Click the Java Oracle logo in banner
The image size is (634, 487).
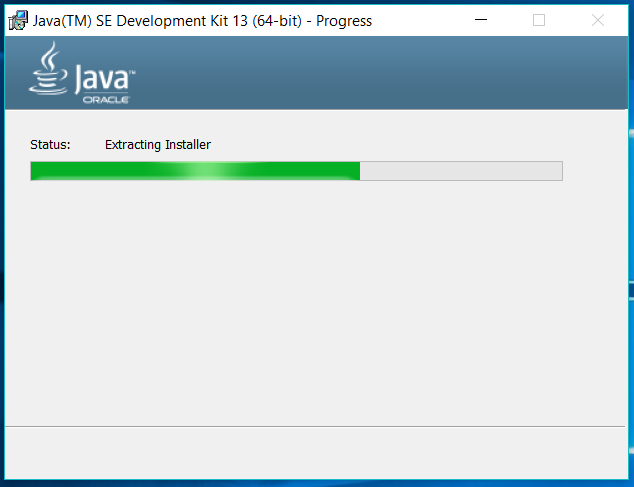[82, 73]
